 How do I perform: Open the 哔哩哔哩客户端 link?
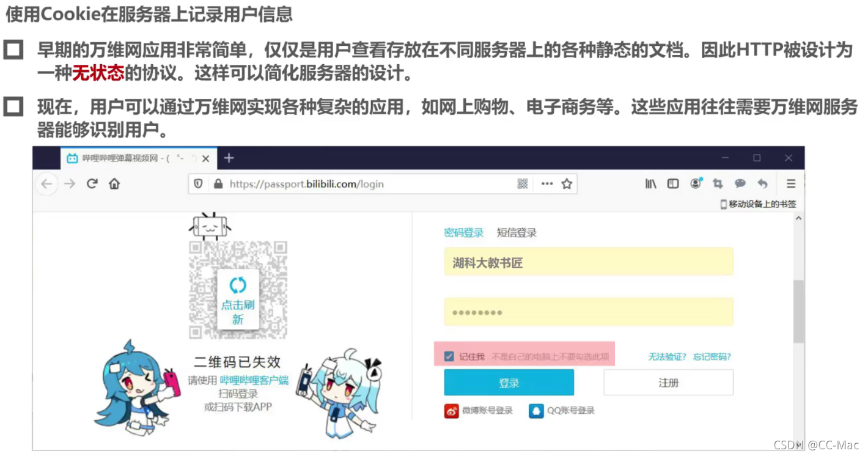[x=254, y=380]
